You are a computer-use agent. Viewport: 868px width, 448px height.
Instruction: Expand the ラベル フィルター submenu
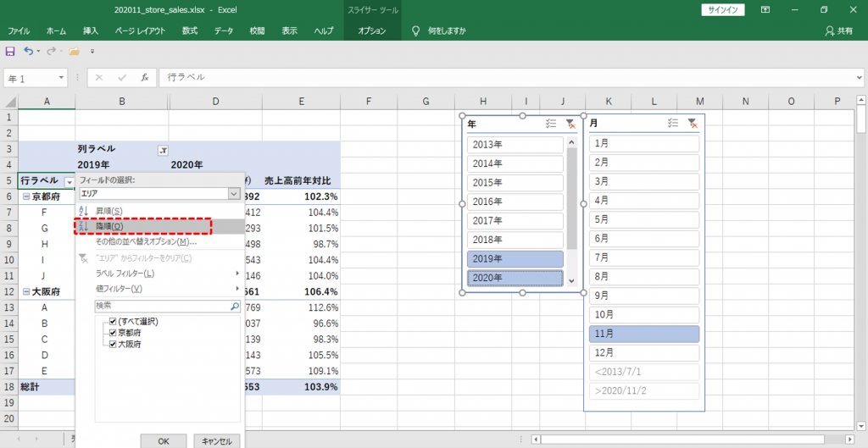pos(237,274)
